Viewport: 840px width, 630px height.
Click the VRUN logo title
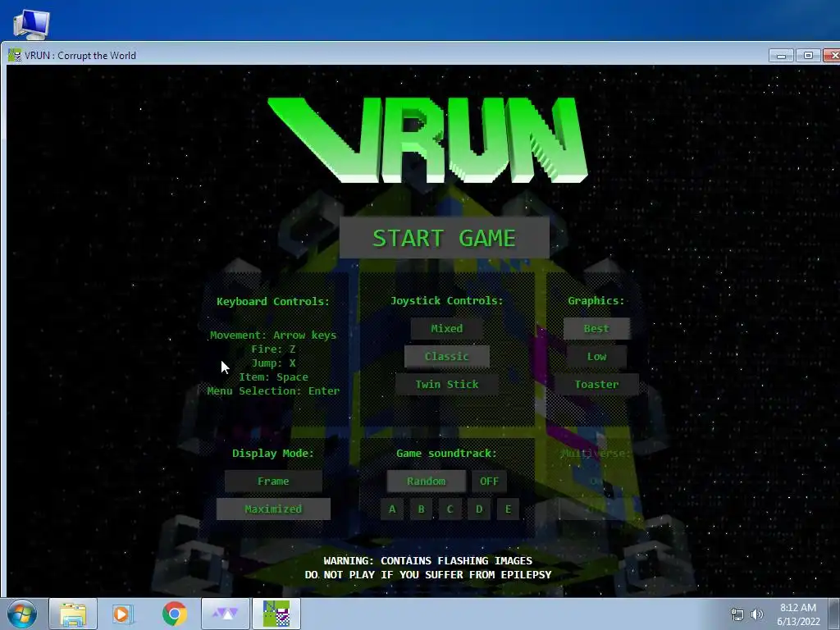click(x=428, y=140)
